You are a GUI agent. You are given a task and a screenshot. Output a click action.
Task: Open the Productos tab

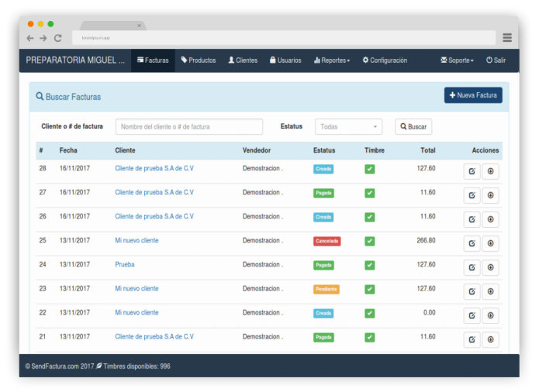click(x=199, y=60)
